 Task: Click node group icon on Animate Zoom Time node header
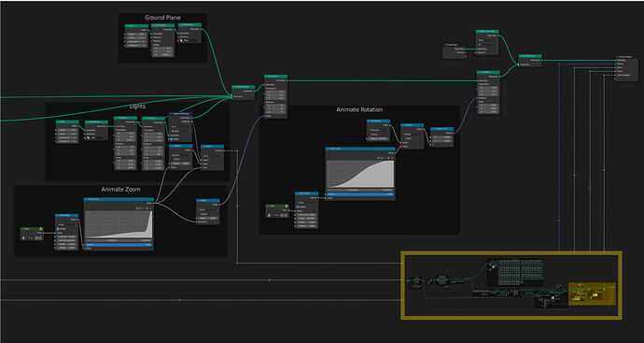click(x=41, y=229)
